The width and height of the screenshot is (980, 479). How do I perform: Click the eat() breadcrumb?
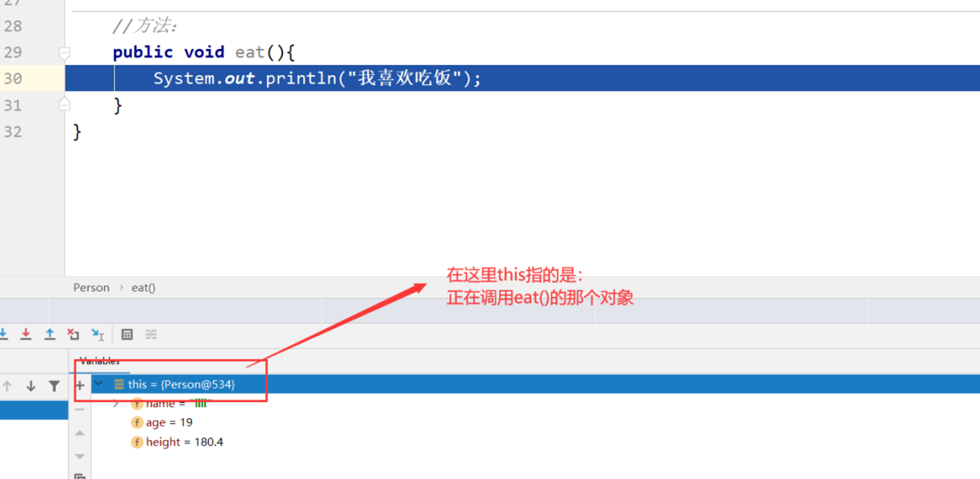(143, 287)
